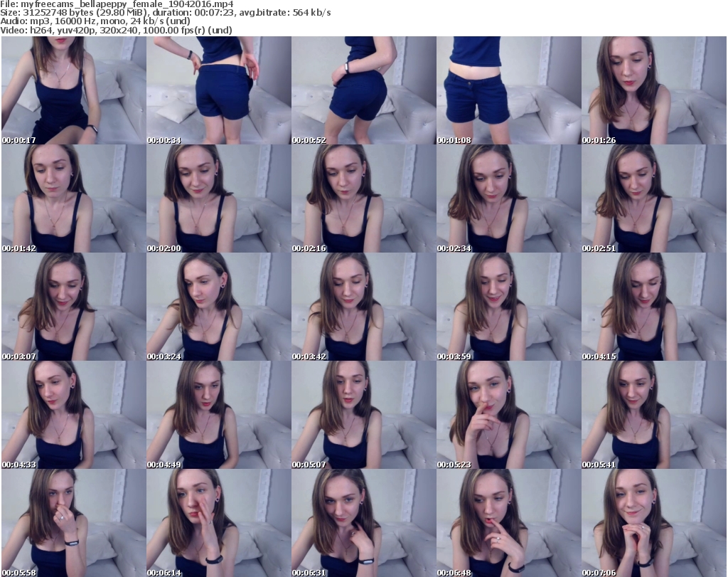Click the 'Video: h264, yuv420p' line
Image resolution: width=728 pixels, height=577 pixels.
click(116, 30)
